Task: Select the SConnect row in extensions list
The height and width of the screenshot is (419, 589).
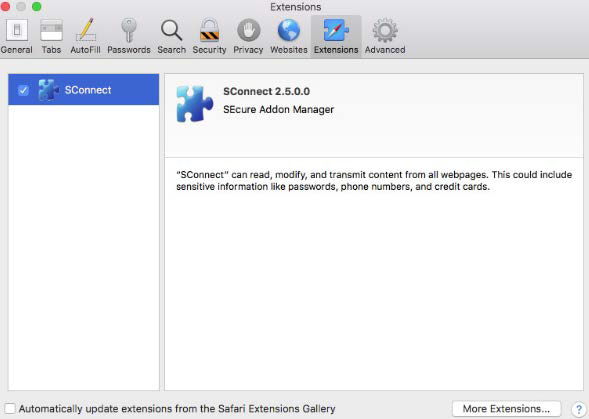Action: coord(83,89)
